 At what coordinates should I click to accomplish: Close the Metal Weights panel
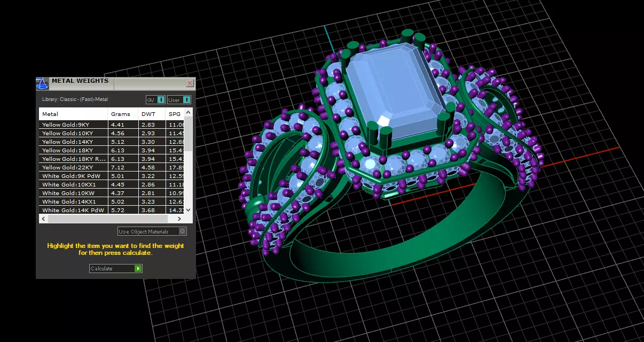[x=190, y=83]
